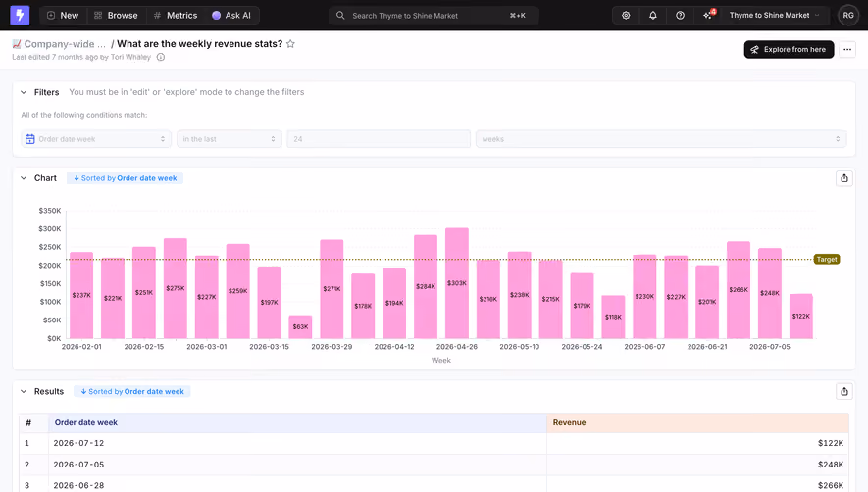This screenshot has width=868, height=492.
Task: Click the results export icon
Action: pyautogui.click(x=844, y=391)
